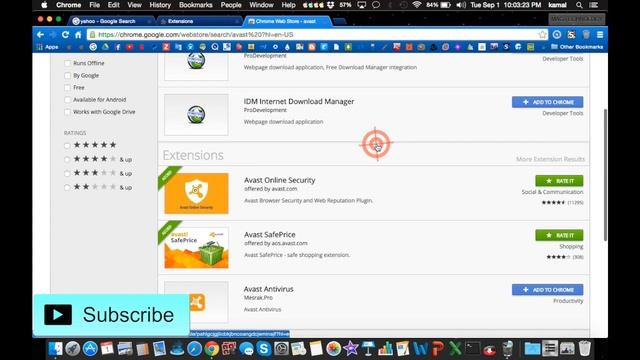This screenshot has width=640, height=360.
Task: Select the three stars & up filter
Action: tap(67, 174)
